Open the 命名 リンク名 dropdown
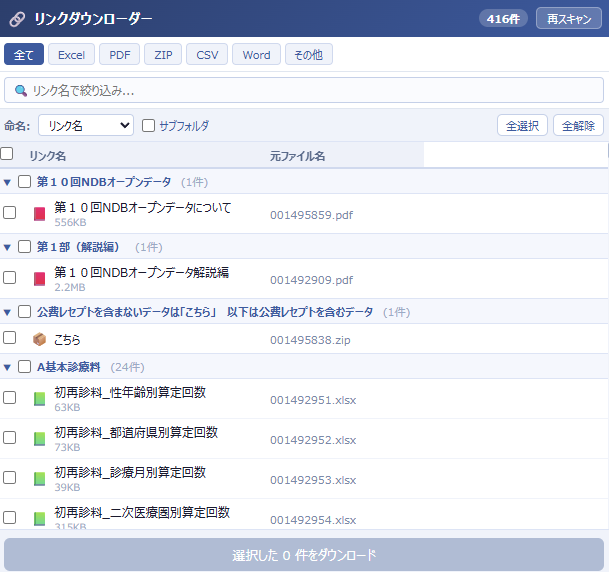The height and width of the screenshot is (572, 609). [85, 126]
